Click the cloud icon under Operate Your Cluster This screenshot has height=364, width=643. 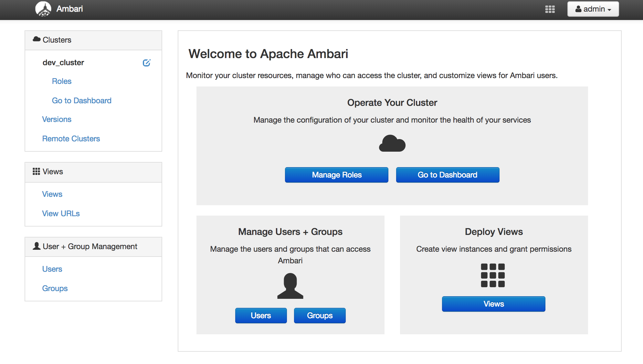392,143
